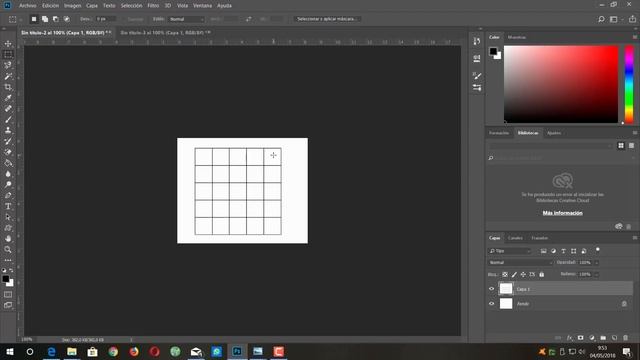Viewport: 640px width, 360px height.
Task: Select the History Brush tool
Action: tap(8, 141)
